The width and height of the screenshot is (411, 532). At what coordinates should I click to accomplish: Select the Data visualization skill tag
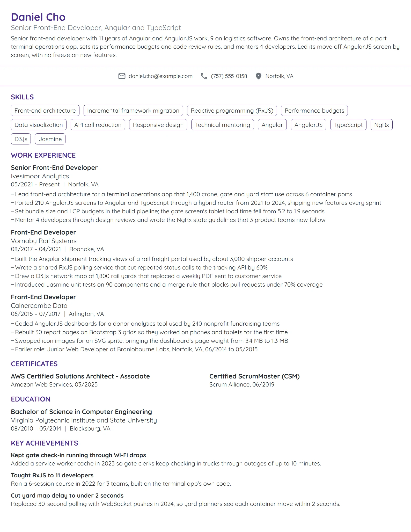[39, 125]
